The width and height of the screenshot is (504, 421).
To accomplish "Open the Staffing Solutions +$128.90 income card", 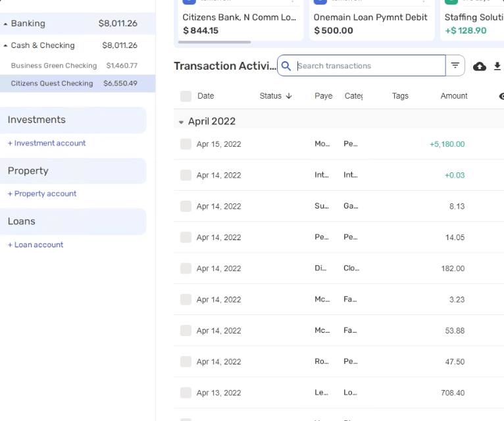I will [x=472, y=21].
